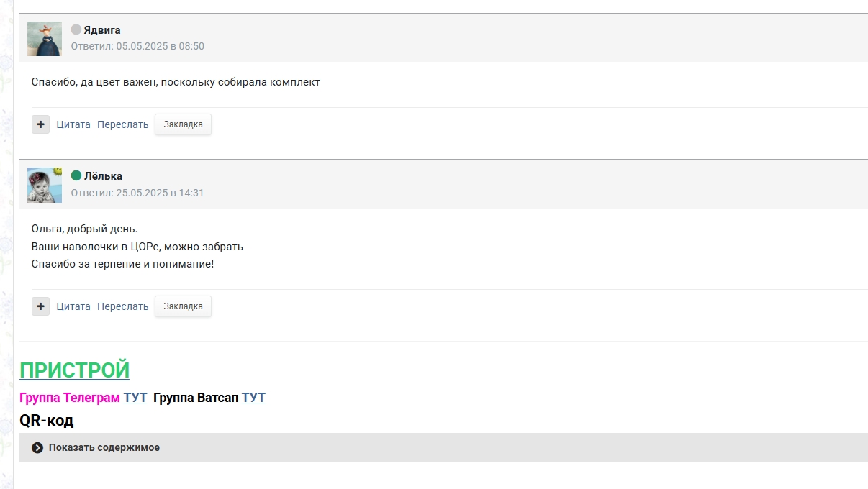This screenshot has height=489, width=868.
Task: Quote Ядвига's reply with Цитата
Action: [x=73, y=124]
